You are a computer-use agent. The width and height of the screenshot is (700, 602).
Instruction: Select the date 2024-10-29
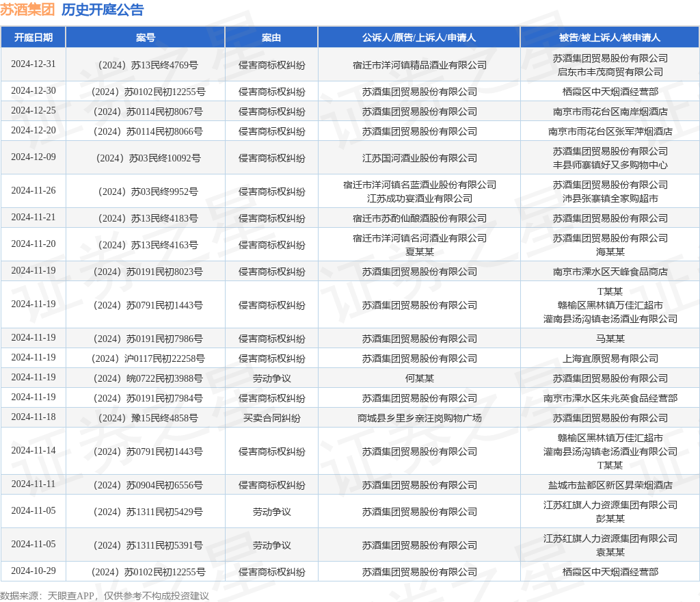(33, 571)
